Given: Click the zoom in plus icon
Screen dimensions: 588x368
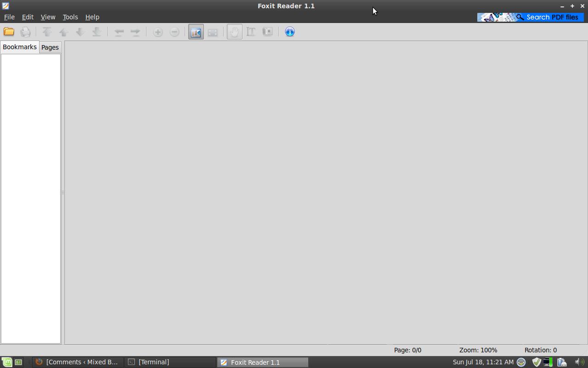Looking at the screenshot, I should click(x=158, y=32).
